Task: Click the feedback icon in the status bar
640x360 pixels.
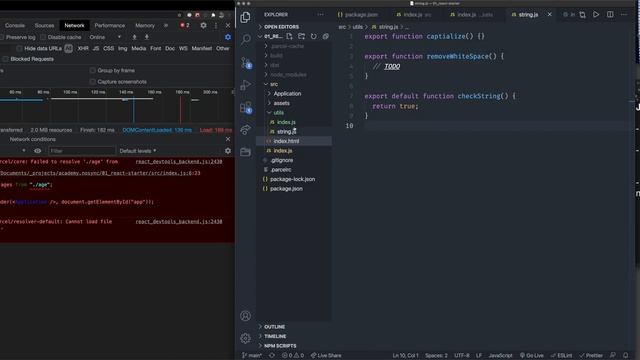Action: pos(613,355)
